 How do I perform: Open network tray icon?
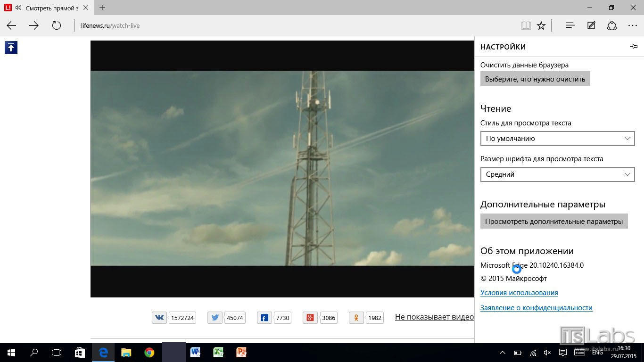click(533, 352)
